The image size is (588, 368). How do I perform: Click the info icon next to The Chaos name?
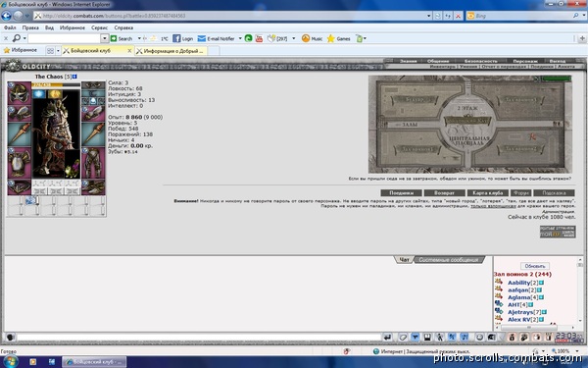(74, 77)
